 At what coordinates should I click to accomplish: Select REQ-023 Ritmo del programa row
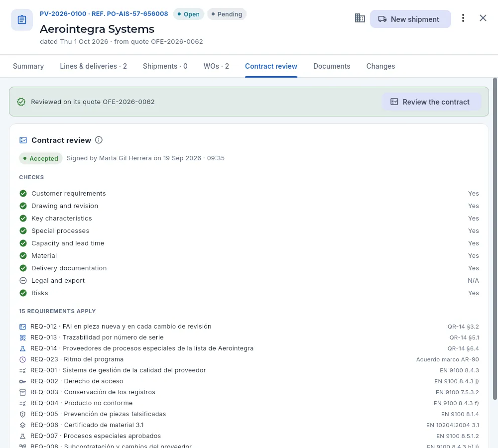[249, 359]
